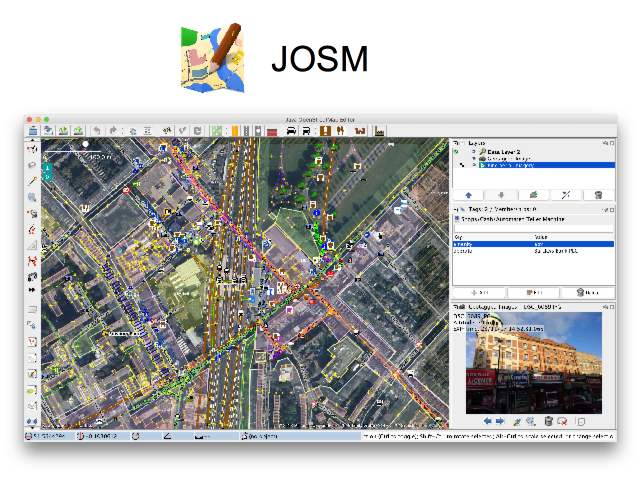This screenshot has width=640, height=480.
Task: Click the car preset icon
Action: pyautogui.click(x=291, y=131)
